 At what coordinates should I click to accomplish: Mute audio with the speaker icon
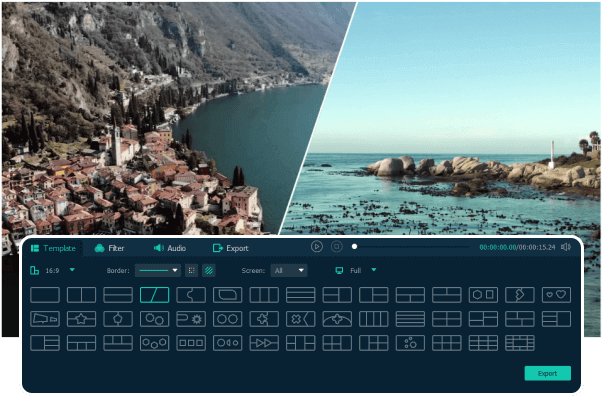pyautogui.click(x=565, y=247)
